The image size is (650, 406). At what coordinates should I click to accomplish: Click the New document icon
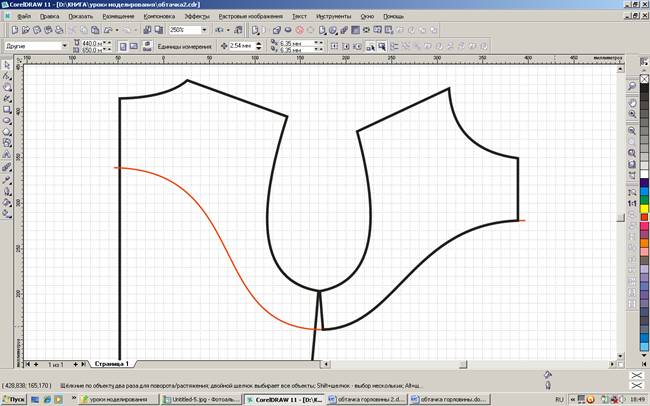(15, 30)
